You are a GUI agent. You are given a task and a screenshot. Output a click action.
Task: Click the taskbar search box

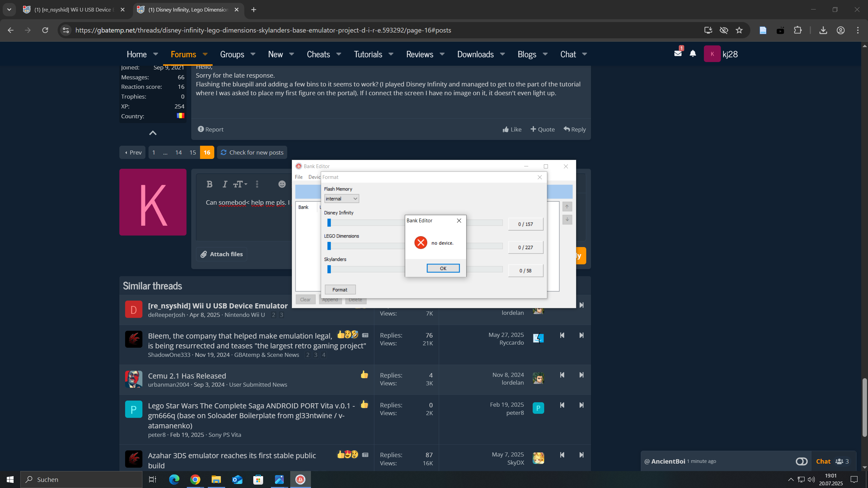coord(81,480)
